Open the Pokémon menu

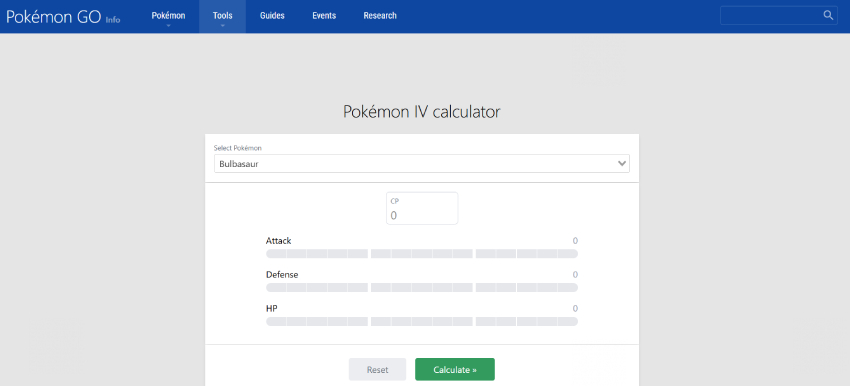[168, 16]
